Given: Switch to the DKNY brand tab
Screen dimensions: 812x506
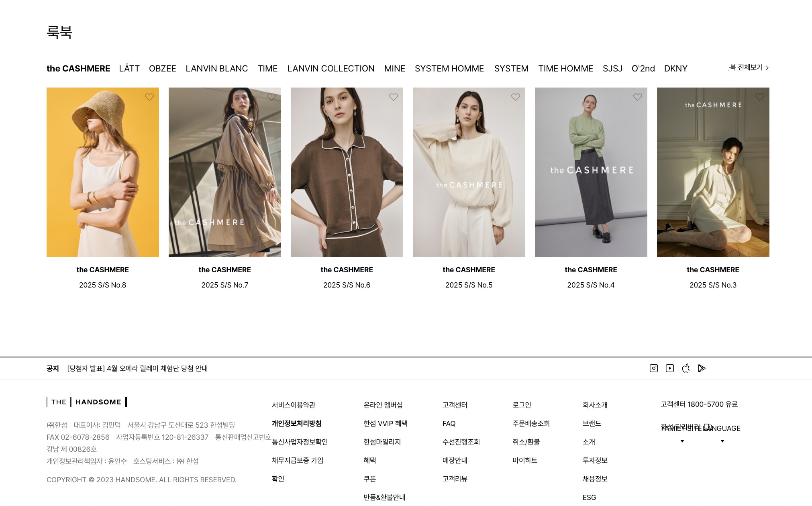Looking at the screenshot, I should pyautogui.click(x=675, y=69).
